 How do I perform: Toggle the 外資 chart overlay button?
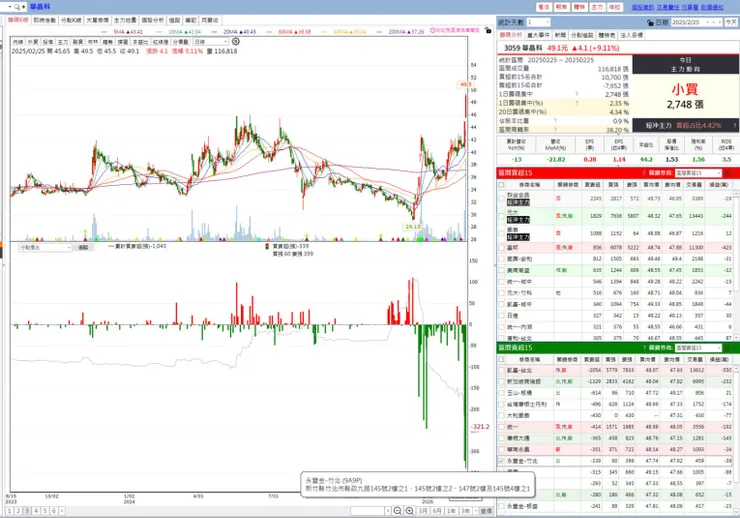point(33,42)
